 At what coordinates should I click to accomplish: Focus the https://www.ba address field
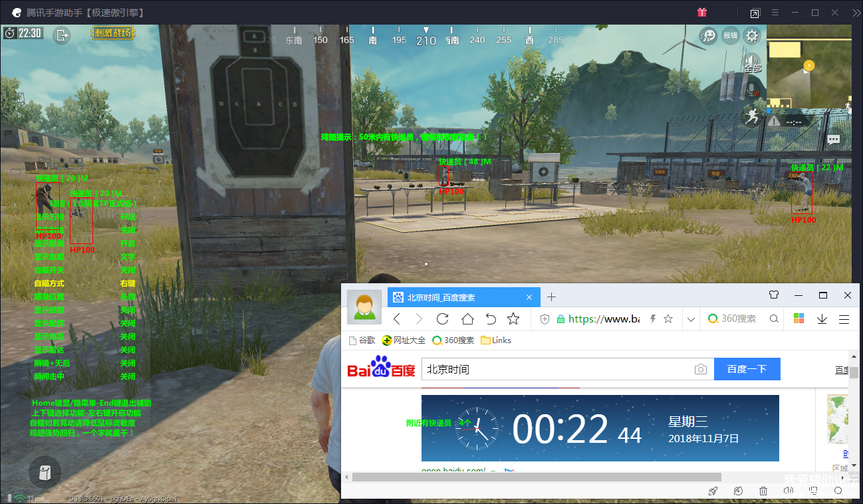pos(604,319)
